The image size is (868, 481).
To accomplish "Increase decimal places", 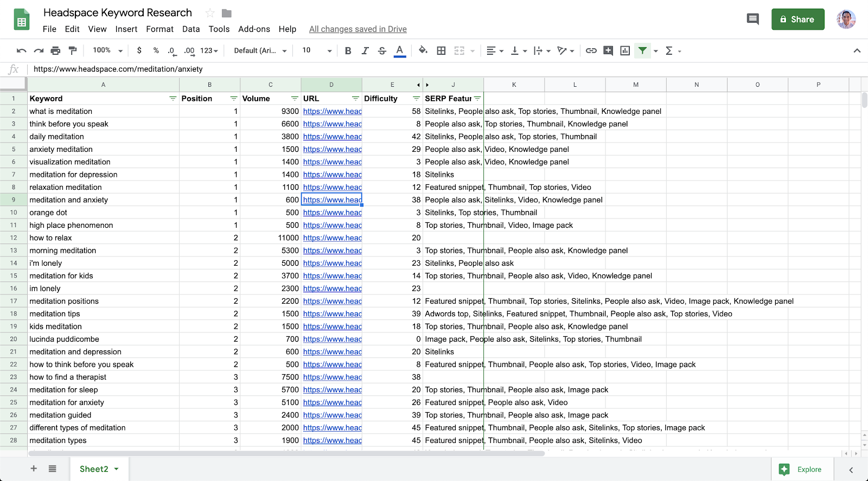I will pos(189,50).
